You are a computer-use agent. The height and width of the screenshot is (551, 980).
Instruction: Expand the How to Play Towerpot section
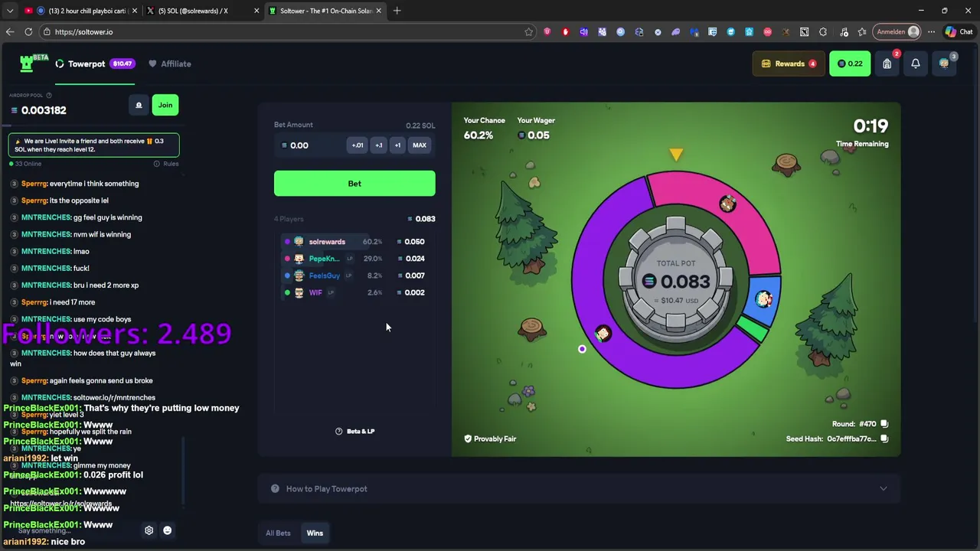tap(580, 489)
